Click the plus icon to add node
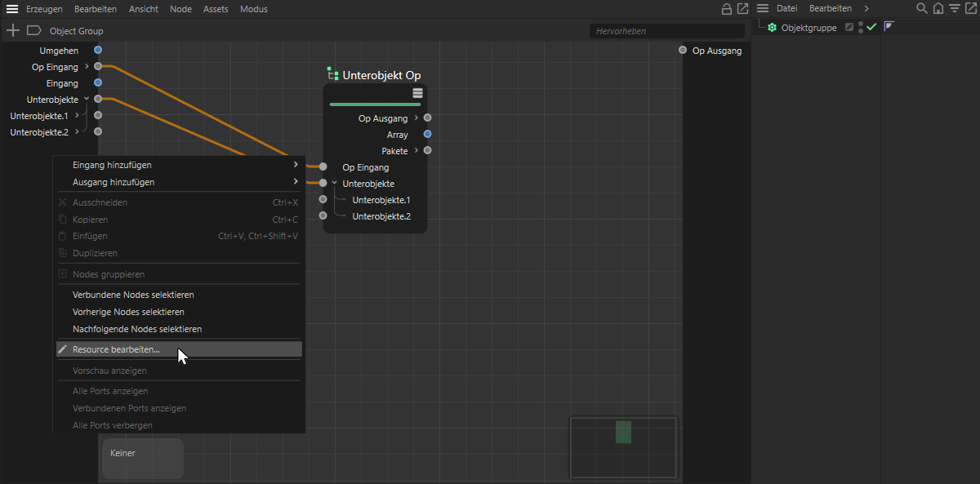The height and width of the screenshot is (484, 980). coord(13,30)
